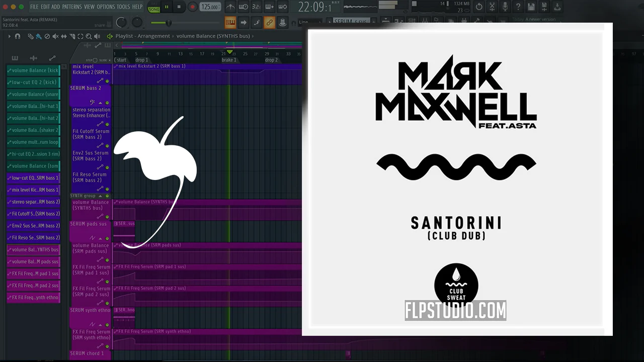Open the TOOLS menu
Screen dimensions: 644x362
123,7
